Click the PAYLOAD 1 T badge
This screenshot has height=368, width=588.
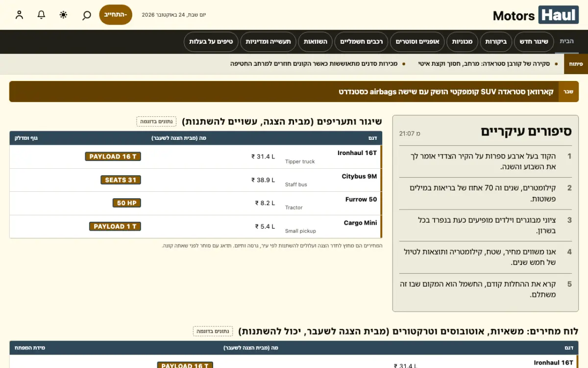pyautogui.click(x=115, y=226)
